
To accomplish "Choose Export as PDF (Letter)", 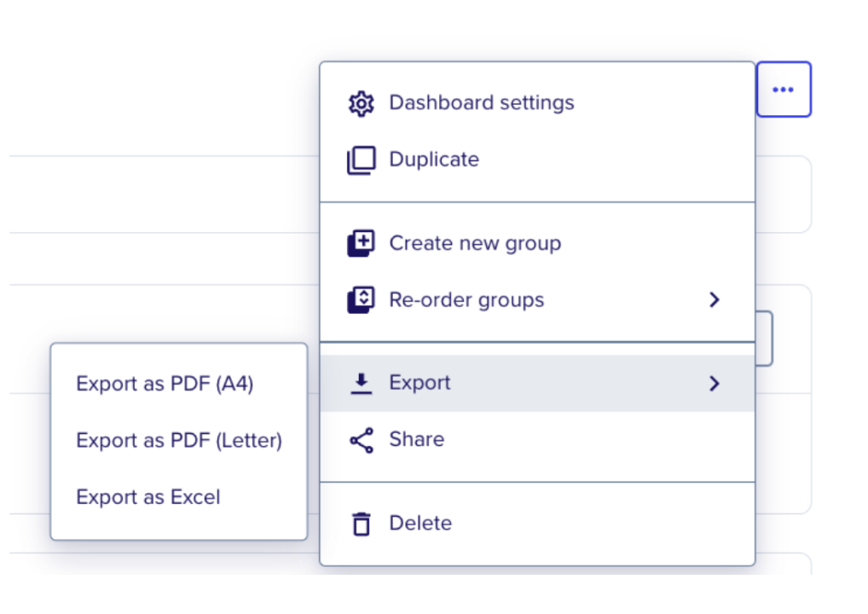I will click(179, 441).
